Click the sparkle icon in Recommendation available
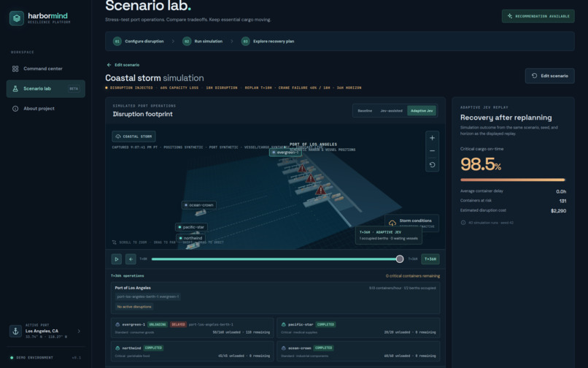Screen dimensions: 588x368 pos(510,16)
